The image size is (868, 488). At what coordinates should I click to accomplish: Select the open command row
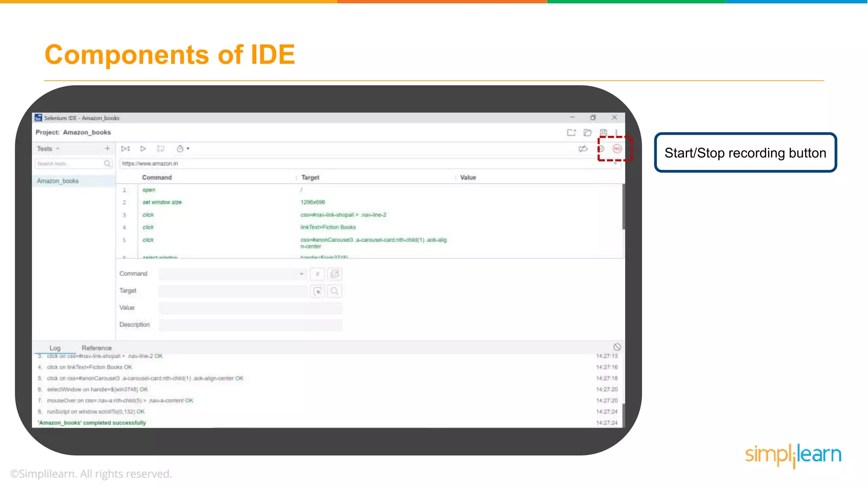tap(370, 190)
